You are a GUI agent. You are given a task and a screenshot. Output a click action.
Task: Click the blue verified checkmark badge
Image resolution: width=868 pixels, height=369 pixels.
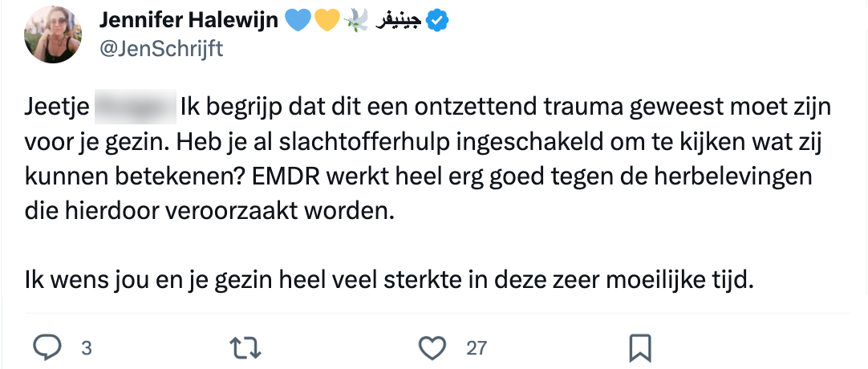click(437, 22)
